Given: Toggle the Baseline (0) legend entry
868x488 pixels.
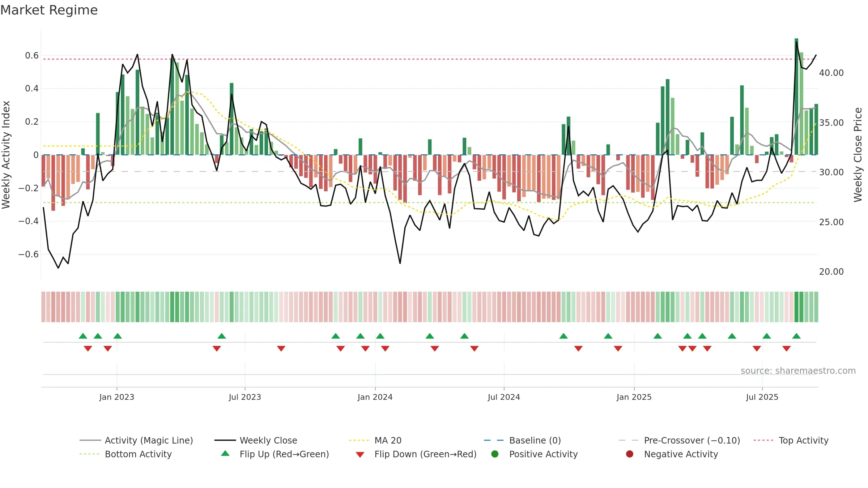Looking at the screenshot, I should (523, 440).
